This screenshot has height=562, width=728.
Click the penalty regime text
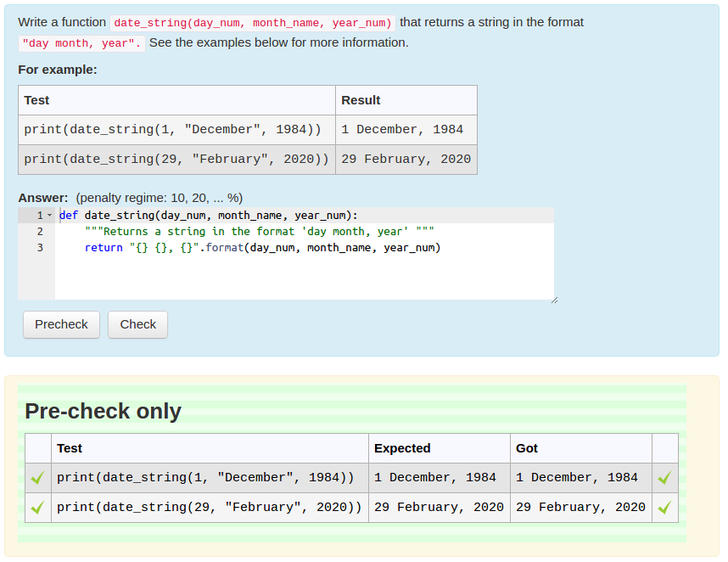pyautogui.click(x=160, y=198)
